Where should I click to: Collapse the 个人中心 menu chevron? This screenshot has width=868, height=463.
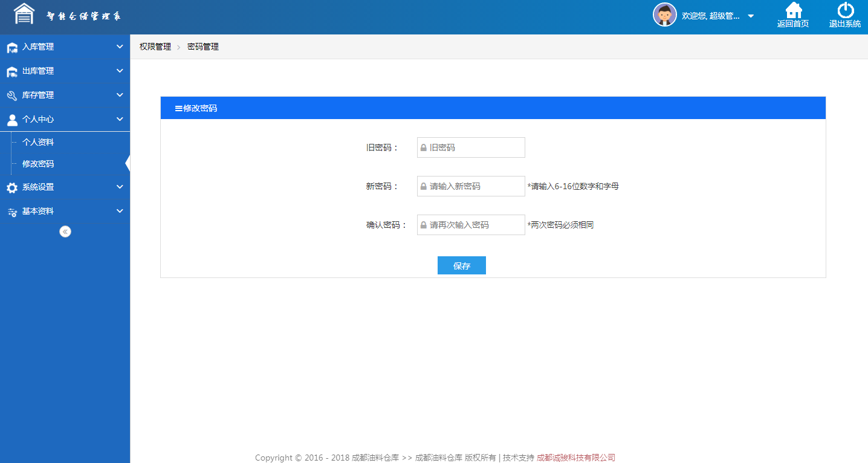point(120,119)
